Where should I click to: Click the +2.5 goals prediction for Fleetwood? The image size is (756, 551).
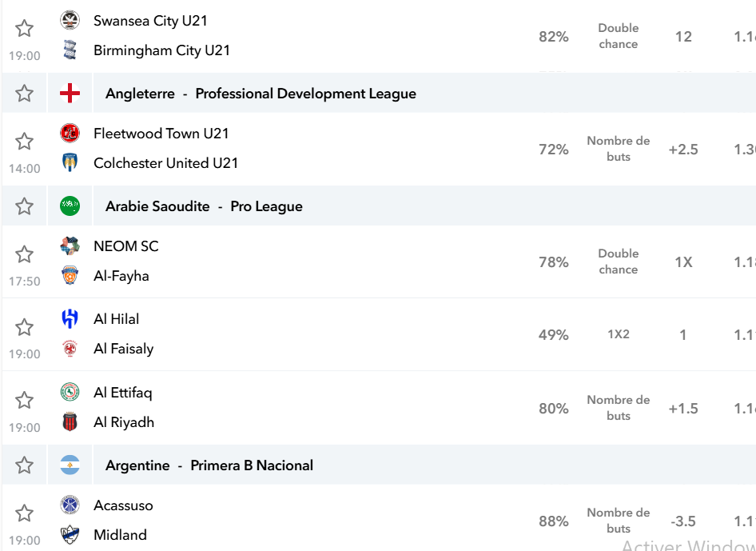(x=683, y=150)
